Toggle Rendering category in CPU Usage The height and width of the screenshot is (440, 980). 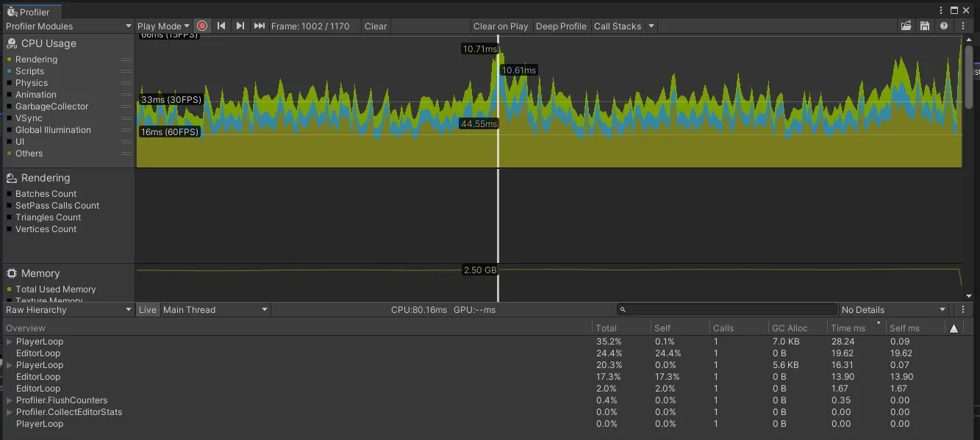point(36,59)
